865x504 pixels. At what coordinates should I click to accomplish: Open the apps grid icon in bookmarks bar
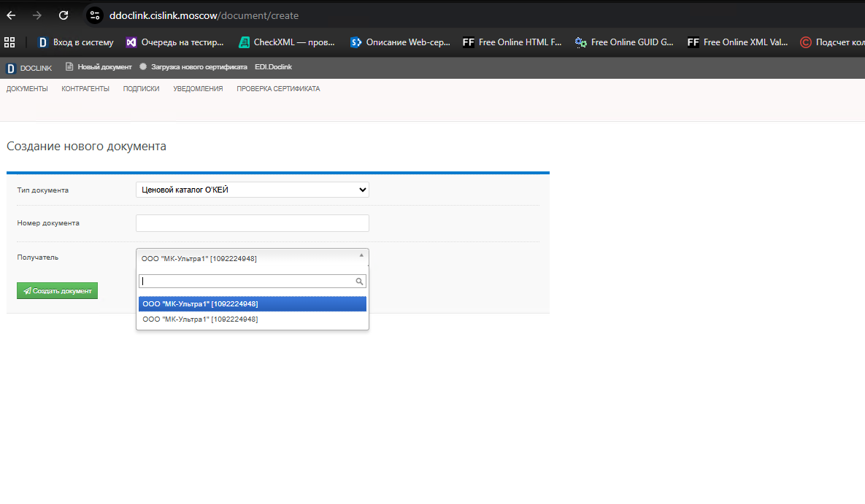tap(9, 42)
